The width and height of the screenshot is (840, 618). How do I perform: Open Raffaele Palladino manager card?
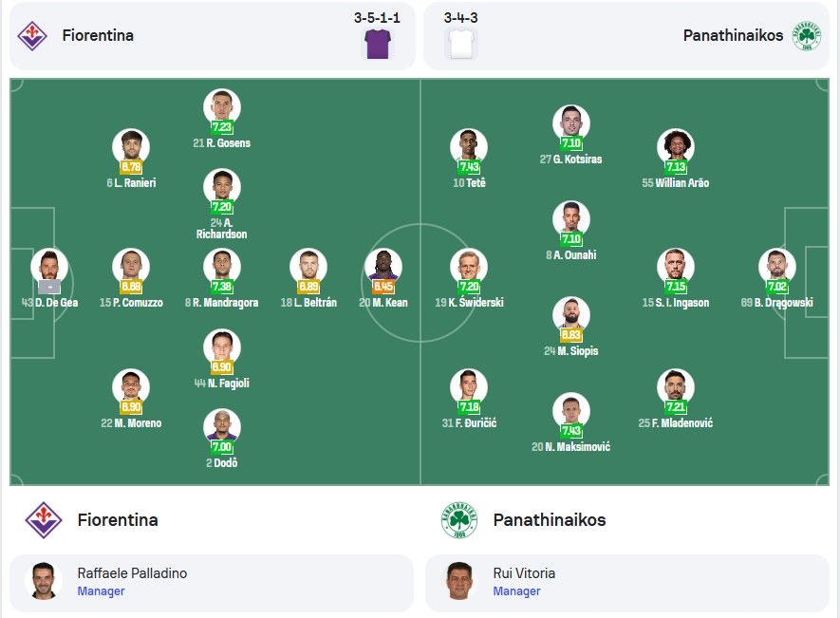pyautogui.click(x=213, y=583)
